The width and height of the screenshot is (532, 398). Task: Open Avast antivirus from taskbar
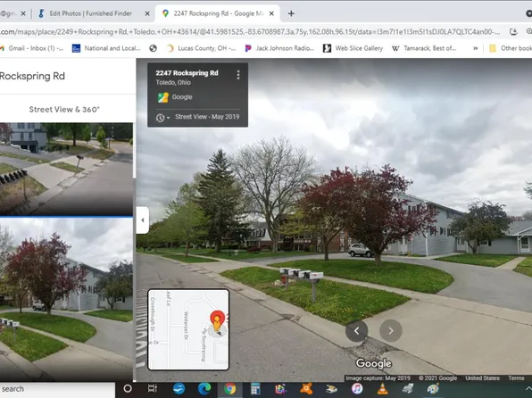point(306,388)
